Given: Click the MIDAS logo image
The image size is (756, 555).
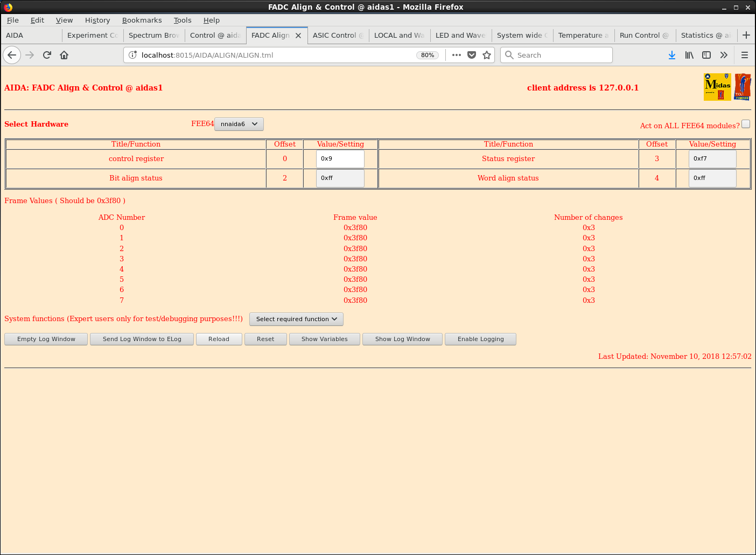Looking at the screenshot, I should click(x=717, y=87).
